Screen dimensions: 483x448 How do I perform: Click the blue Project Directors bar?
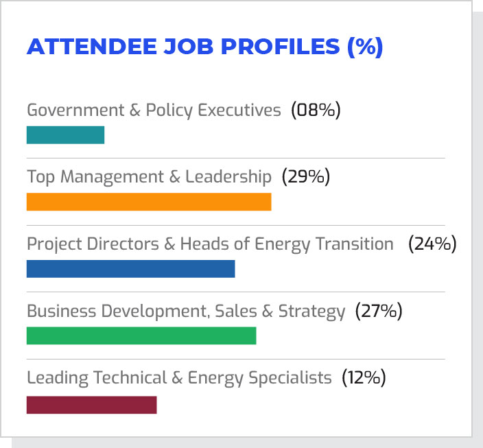tap(130, 269)
